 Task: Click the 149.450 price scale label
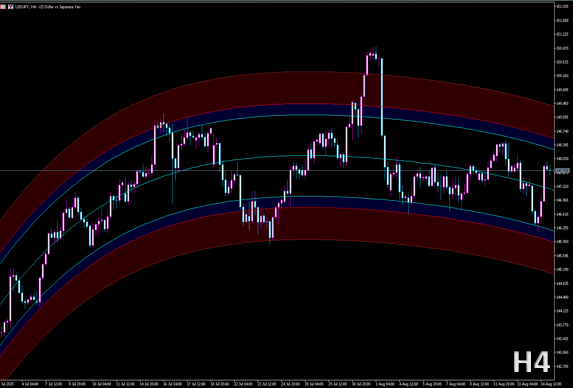[x=563, y=103]
